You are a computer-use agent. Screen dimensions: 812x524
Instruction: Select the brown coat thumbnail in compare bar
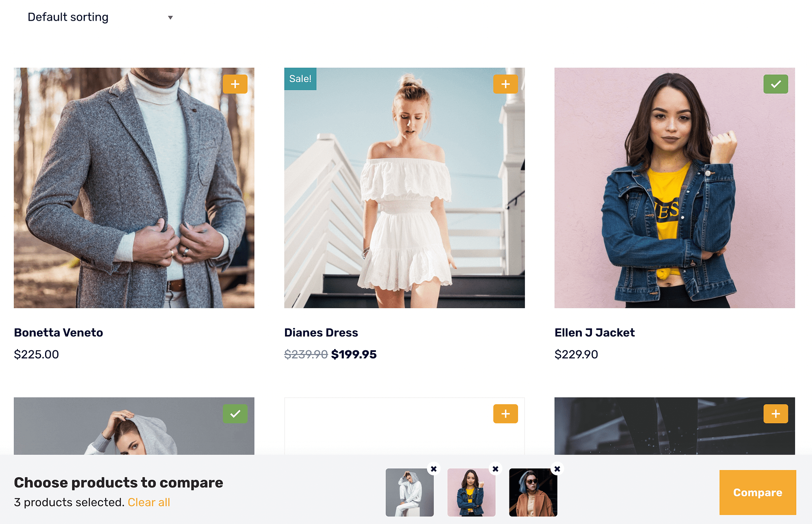click(533, 492)
